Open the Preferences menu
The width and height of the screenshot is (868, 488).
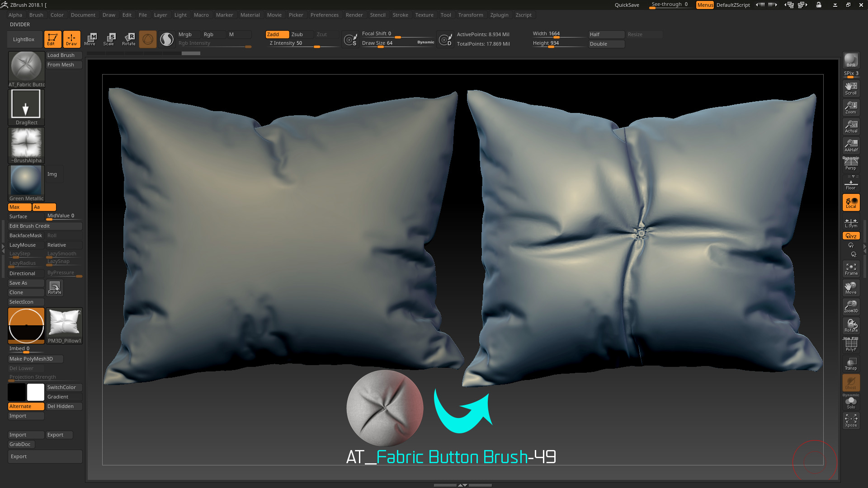pyautogui.click(x=324, y=15)
